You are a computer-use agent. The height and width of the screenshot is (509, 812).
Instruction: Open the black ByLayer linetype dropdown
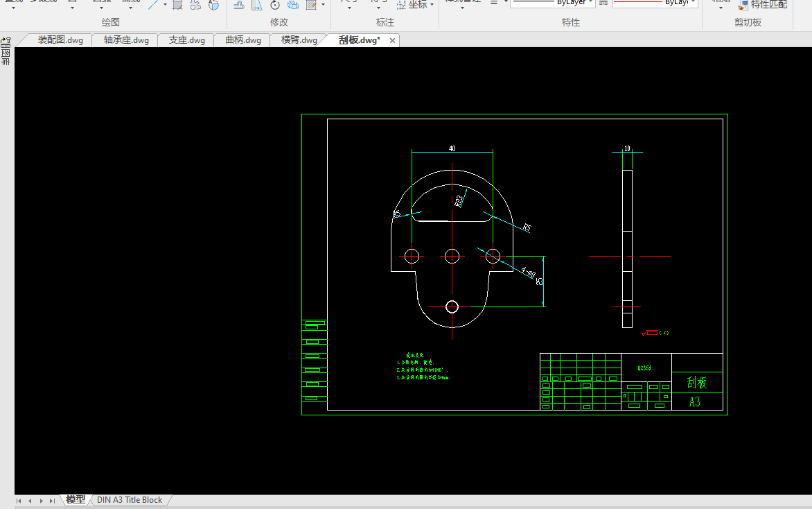pyautogui.click(x=553, y=3)
